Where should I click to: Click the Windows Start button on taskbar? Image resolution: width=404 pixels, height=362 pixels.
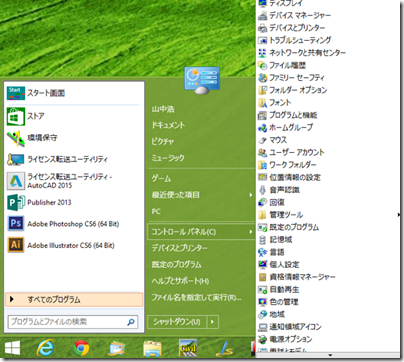12,349
